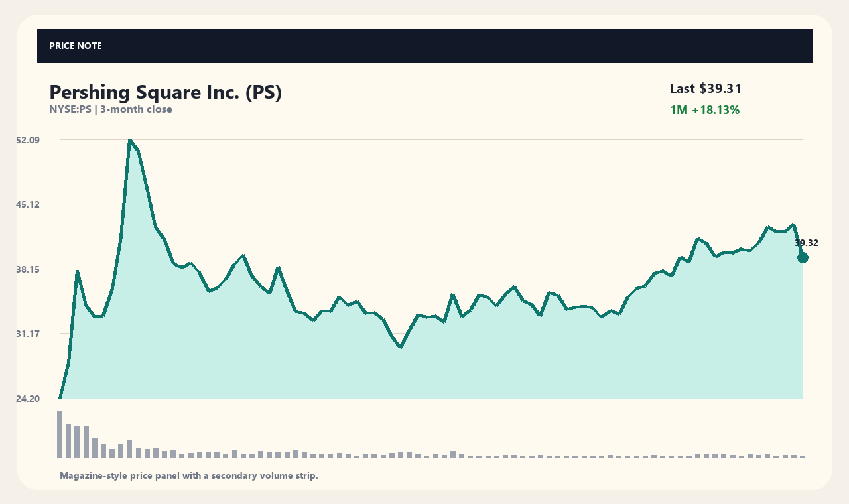Click the 52.09 y-axis label

click(27, 140)
